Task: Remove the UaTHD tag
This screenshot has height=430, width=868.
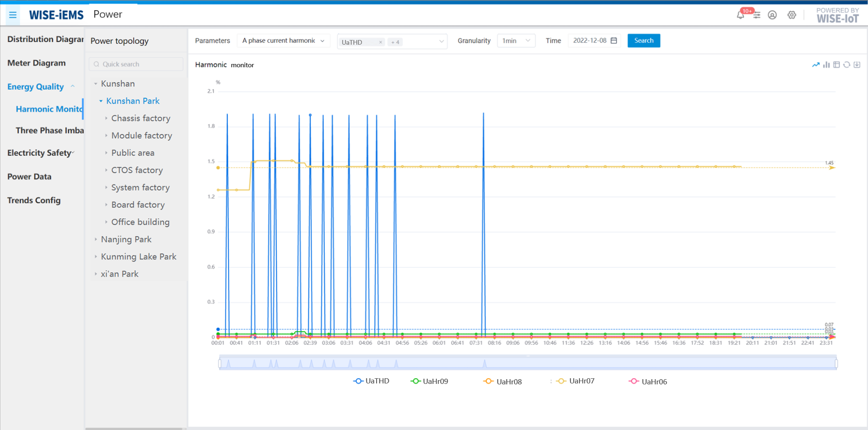Action: [380, 42]
